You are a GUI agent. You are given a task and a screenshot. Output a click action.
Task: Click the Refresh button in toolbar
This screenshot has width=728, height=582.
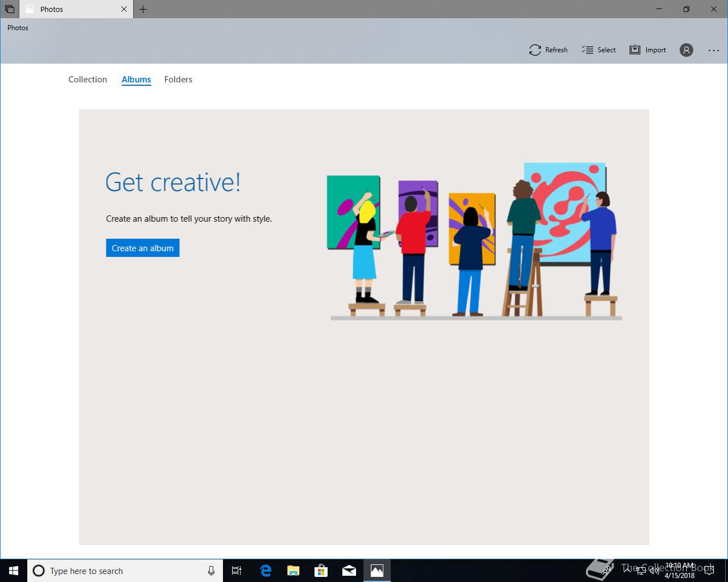548,50
